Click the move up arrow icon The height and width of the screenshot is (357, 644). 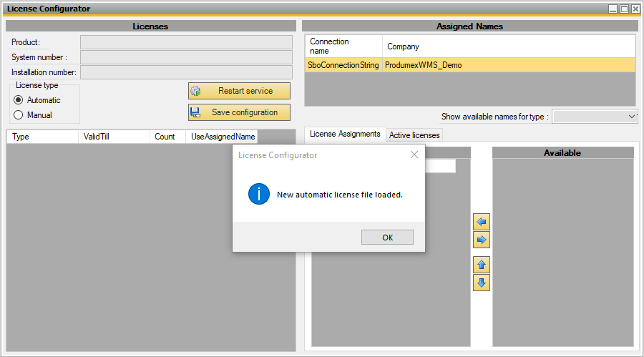pos(482,265)
